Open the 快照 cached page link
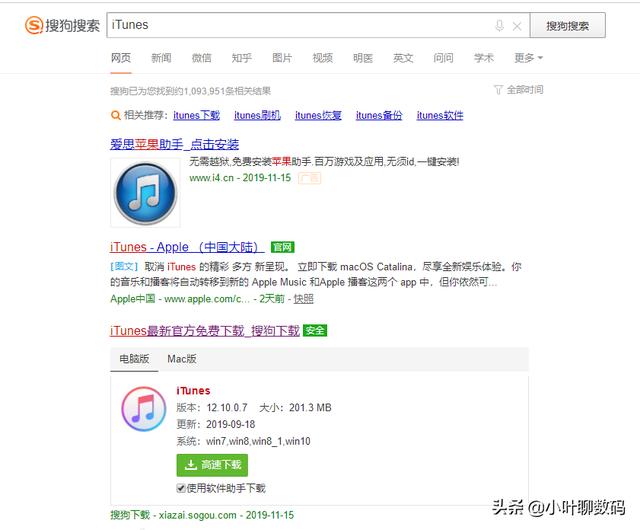Viewport: 640px width, 530px height. pos(304,299)
